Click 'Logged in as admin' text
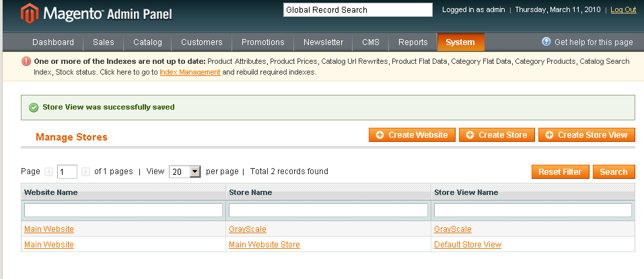Viewport: 644px width, 279px height. click(473, 10)
